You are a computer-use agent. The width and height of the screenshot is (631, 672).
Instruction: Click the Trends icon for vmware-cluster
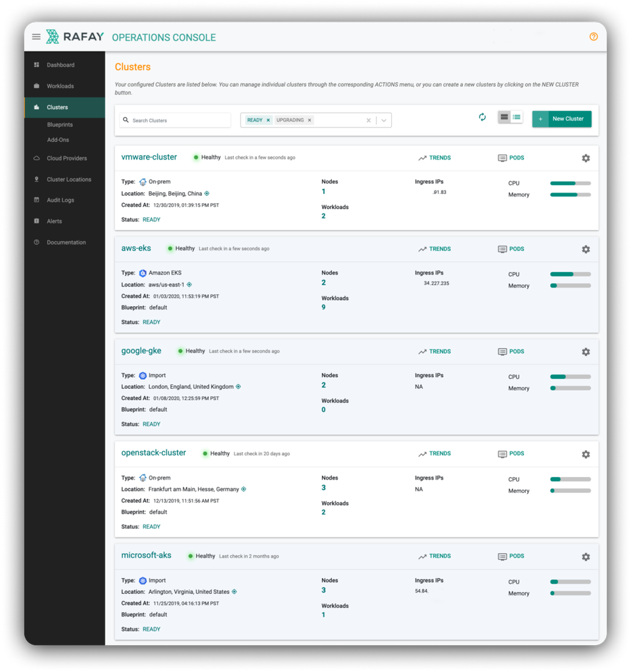[x=424, y=158]
